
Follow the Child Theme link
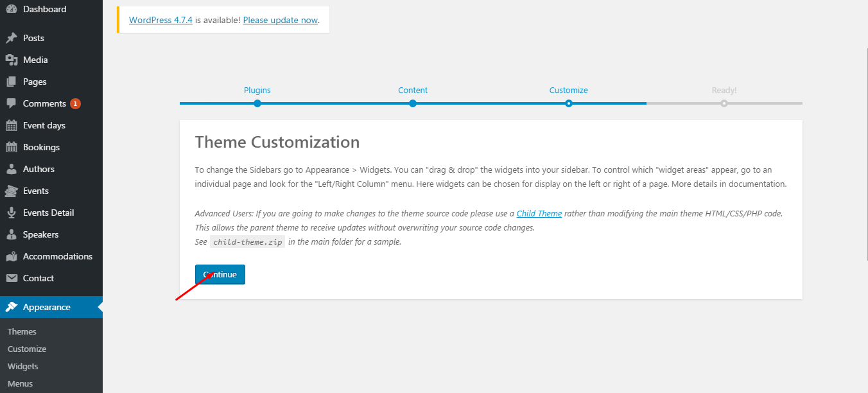(x=539, y=213)
